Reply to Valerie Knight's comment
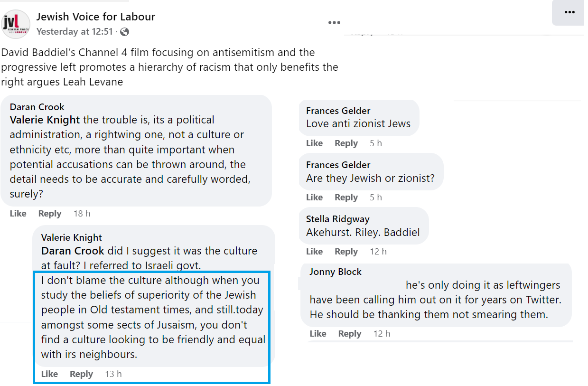588x386 pixels. coord(81,374)
